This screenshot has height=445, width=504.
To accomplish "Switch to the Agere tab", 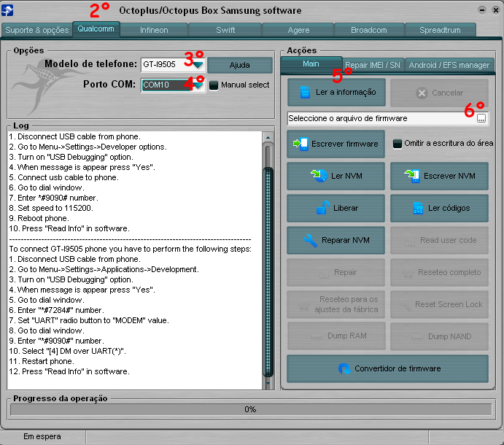I will tap(298, 30).
